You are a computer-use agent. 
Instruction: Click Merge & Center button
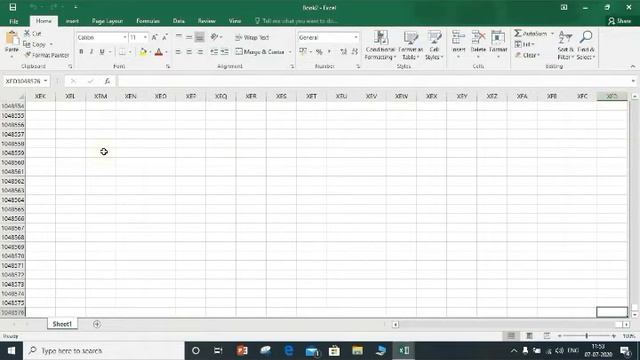[x=260, y=52]
